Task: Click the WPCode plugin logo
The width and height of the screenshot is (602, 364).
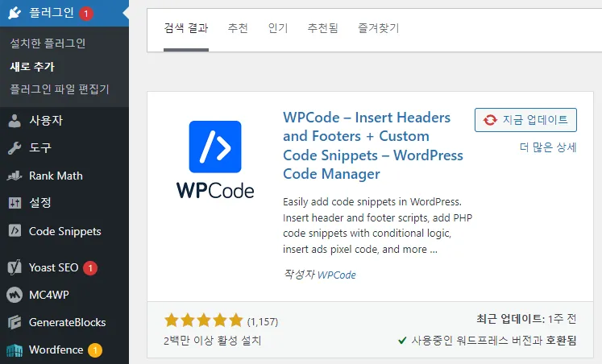Action: [215, 159]
